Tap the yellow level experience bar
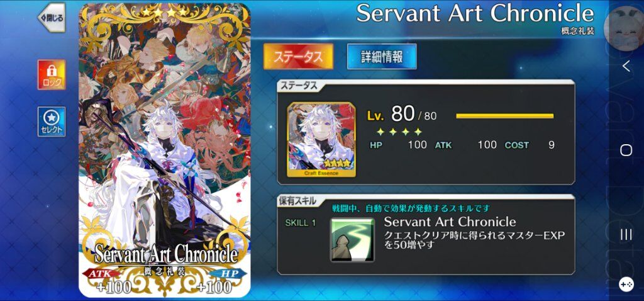Screen dimensions: 644x301 coord(505,116)
